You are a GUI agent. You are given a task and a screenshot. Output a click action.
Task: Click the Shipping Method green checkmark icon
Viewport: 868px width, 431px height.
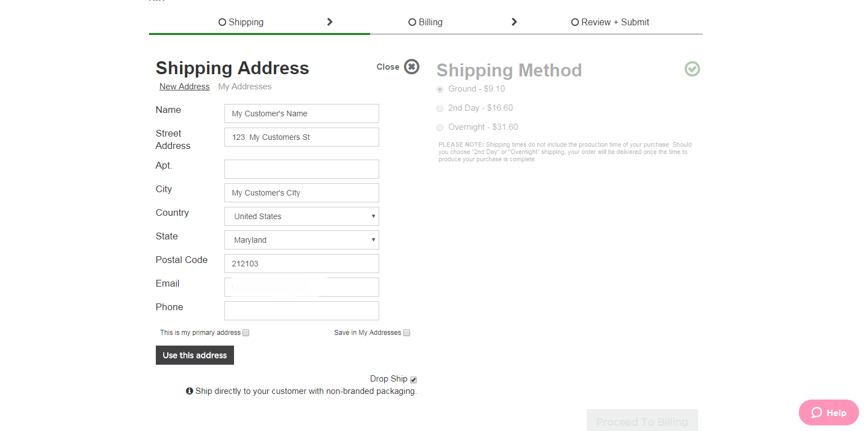(x=692, y=69)
